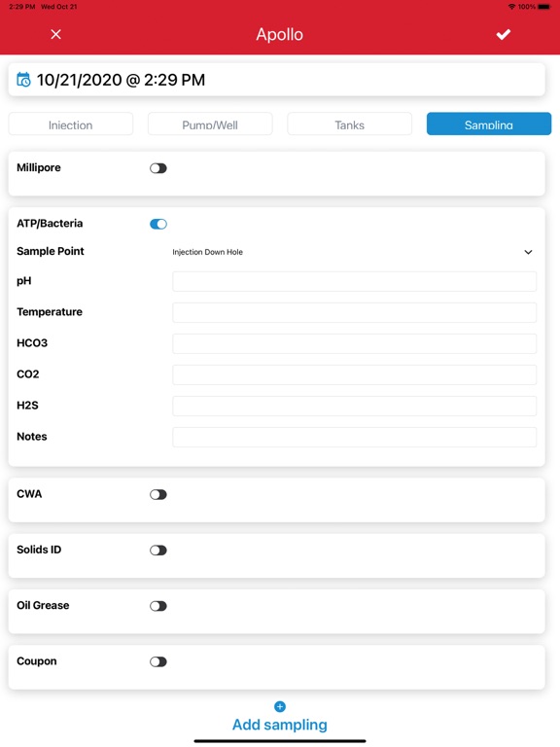The height and width of the screenshot is (747, 560).
Task: Expand the Sample Point dropdown chevron
Action: pyautogui.click(x=528, y=252)
